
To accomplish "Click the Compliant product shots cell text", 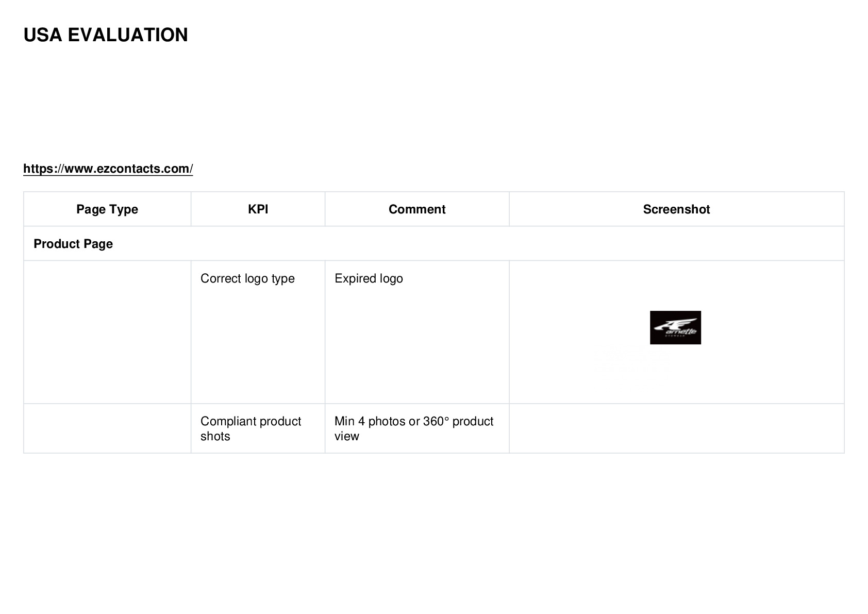I will click(x=251, y=428).
